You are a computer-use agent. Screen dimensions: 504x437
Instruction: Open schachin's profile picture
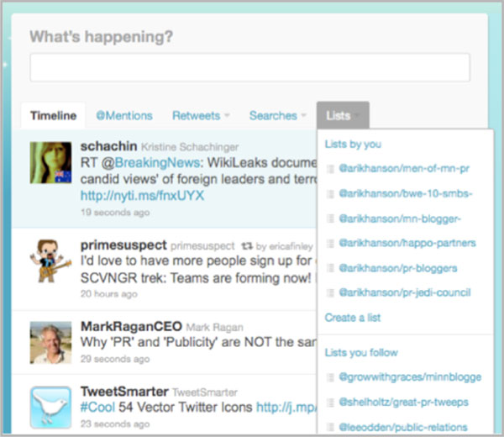click(x=50, y=163)
